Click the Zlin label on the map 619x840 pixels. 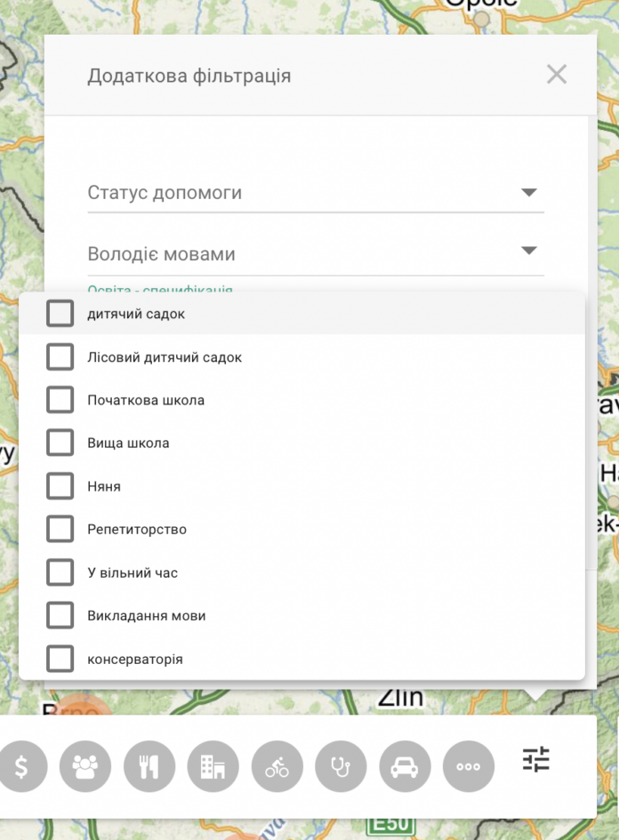(401, 698)
